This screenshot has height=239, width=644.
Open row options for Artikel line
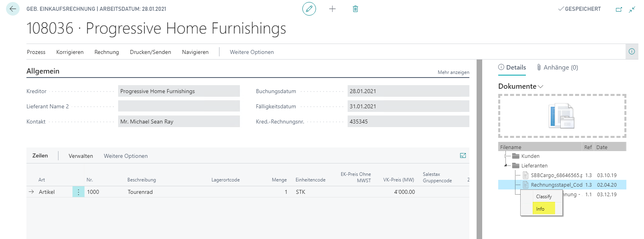click(x=78, y=192)
